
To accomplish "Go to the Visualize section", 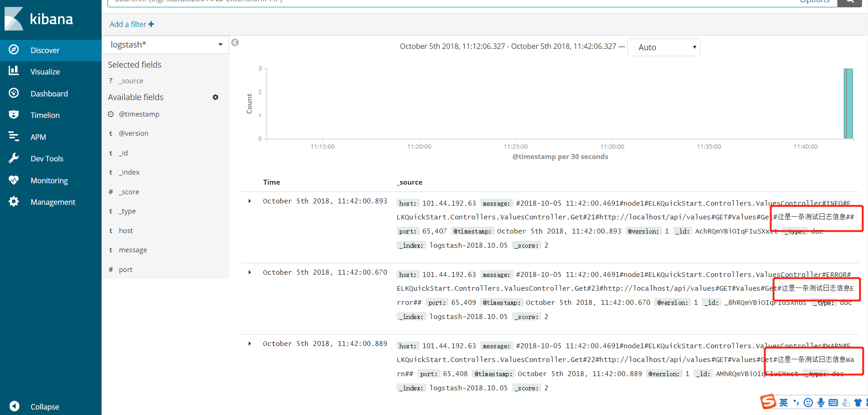I will (x=51, y=72).
